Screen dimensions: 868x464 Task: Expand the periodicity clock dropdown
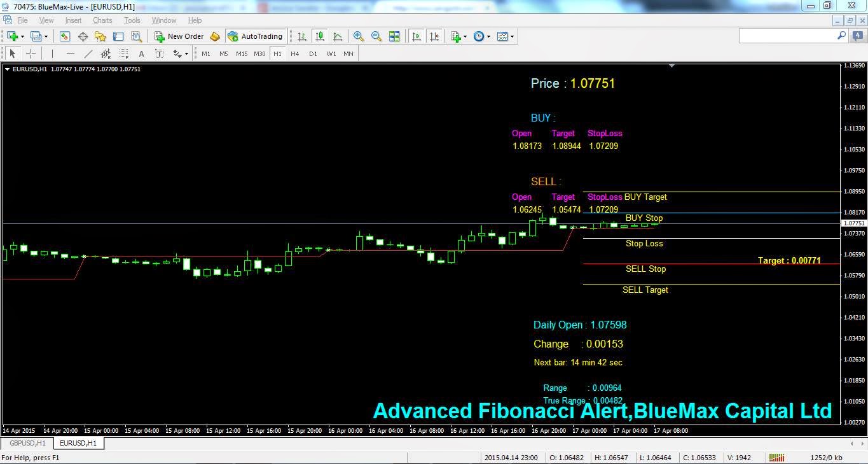pos(488,36)
